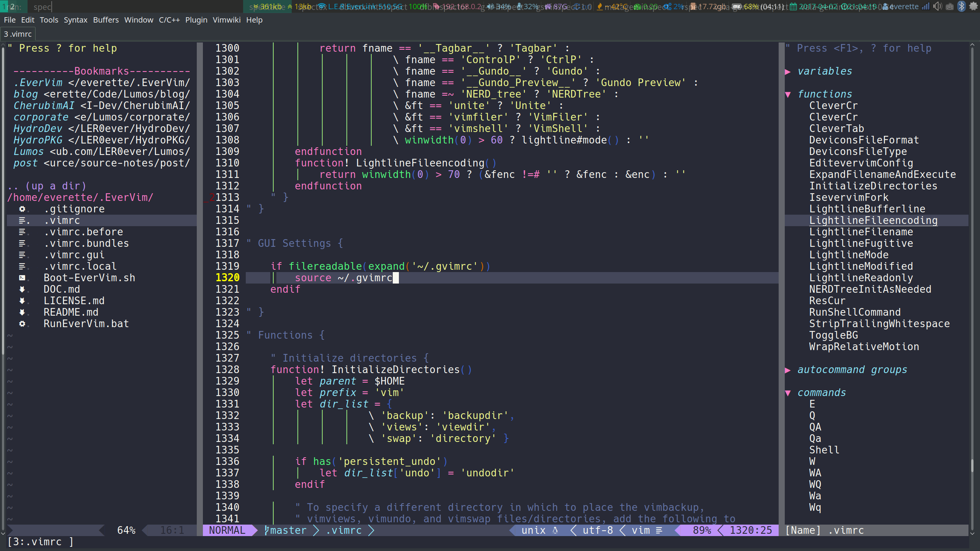Screen dimensions: 980x551
Task: Collapse the functions section in Tagbar
Action: pyautogui.click(x=788, y=95)
